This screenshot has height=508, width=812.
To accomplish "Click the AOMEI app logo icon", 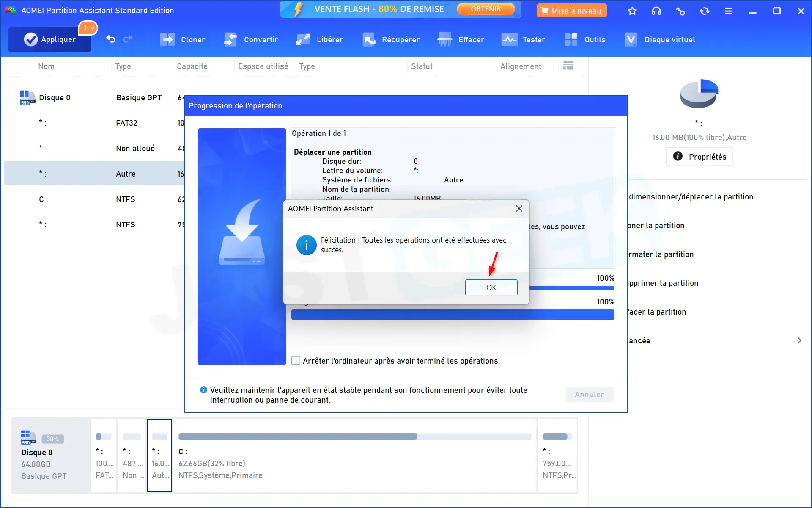I will pyautogui.click(x=10, y=10).
